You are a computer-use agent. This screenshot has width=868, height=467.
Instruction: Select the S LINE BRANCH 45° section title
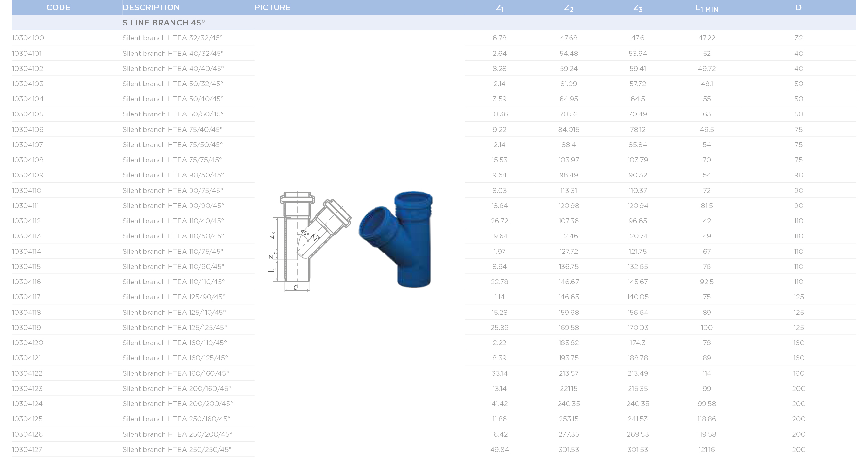(x=164, y=23)
